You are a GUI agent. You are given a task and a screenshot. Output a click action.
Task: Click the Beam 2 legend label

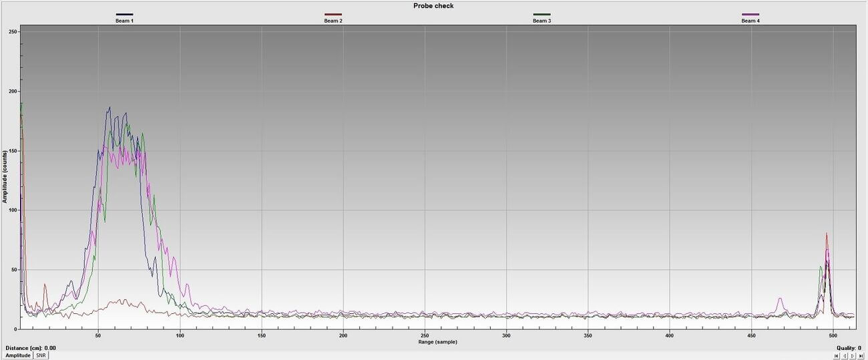pos(333,21)
